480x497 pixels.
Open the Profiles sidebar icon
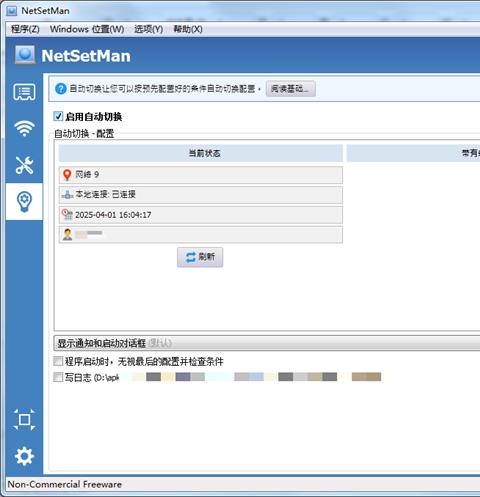[x=24, y=92]
